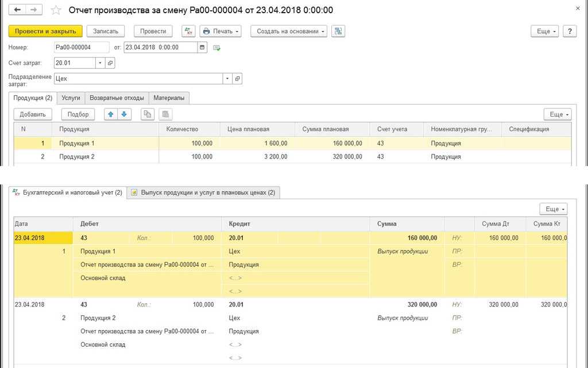Open the calendar picker for the document date
588x368 pixels.
[x=202, y=47]
